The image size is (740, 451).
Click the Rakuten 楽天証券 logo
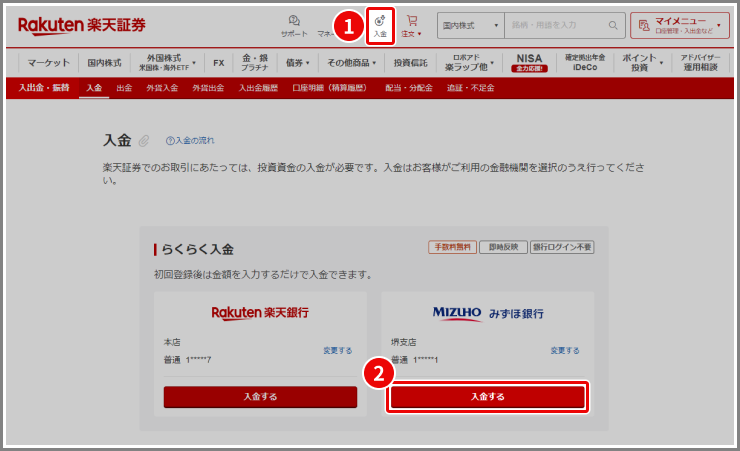coord(82,25)
